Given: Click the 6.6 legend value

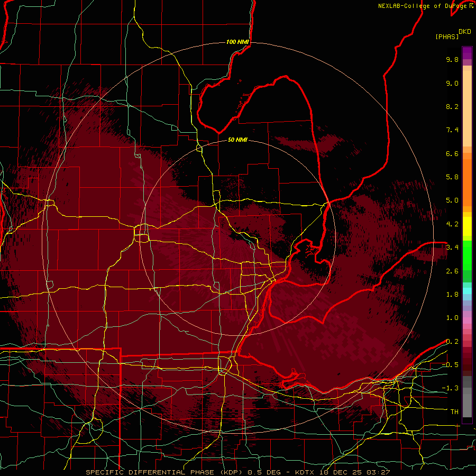Looking at the screenshot, I should click(452, 153).
